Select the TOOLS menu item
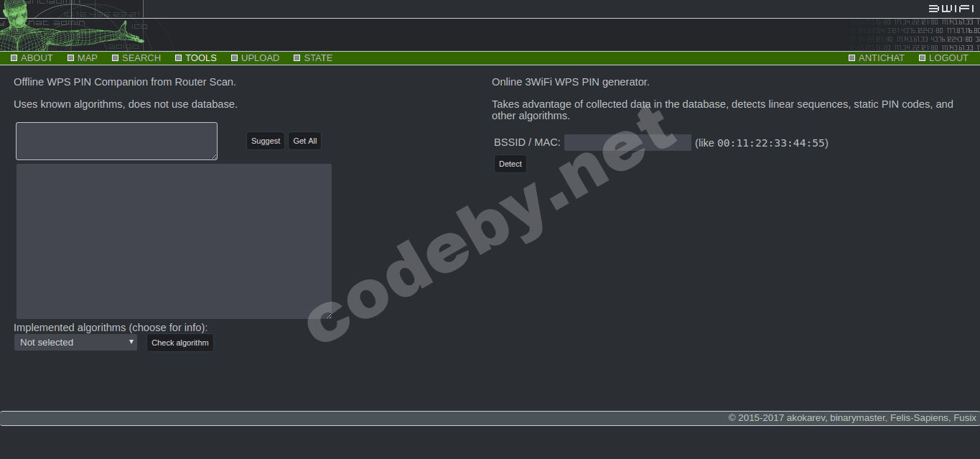980x459 pixels. click(201, 58)
